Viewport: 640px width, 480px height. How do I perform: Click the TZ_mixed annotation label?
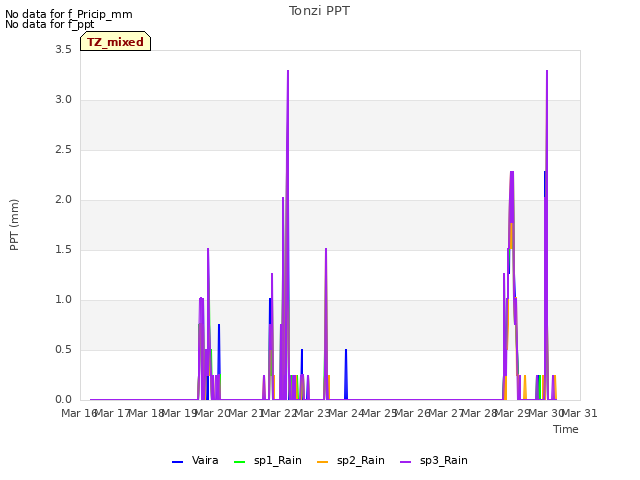click(x=116, y=42)
